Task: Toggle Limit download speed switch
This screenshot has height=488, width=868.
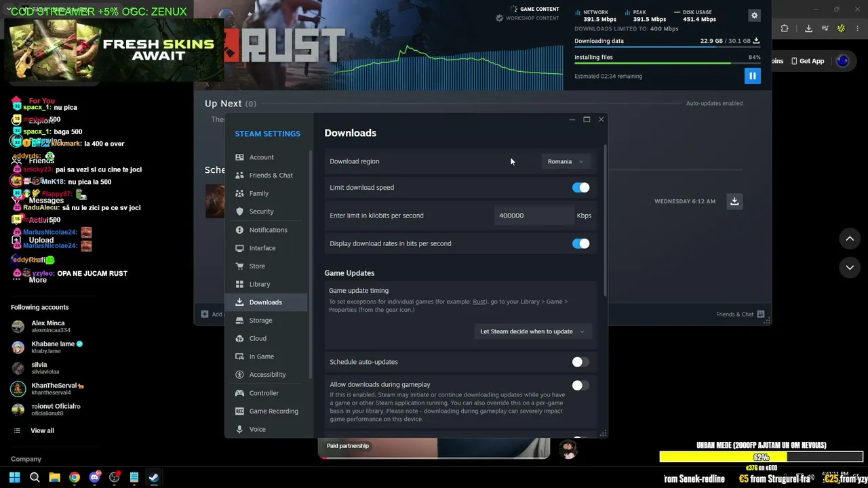Action: click(x=580, y=188)
